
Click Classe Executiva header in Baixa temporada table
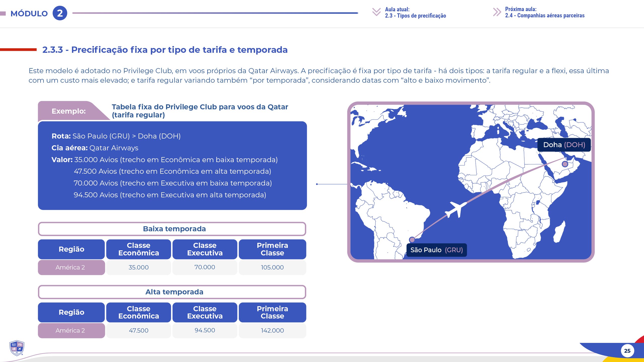coord(205,249)
